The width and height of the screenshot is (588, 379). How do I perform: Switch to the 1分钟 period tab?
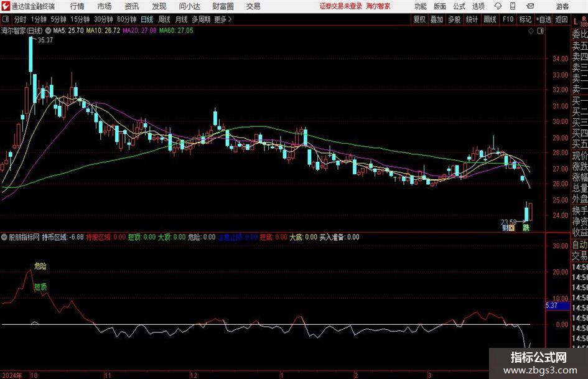point(38,19)
